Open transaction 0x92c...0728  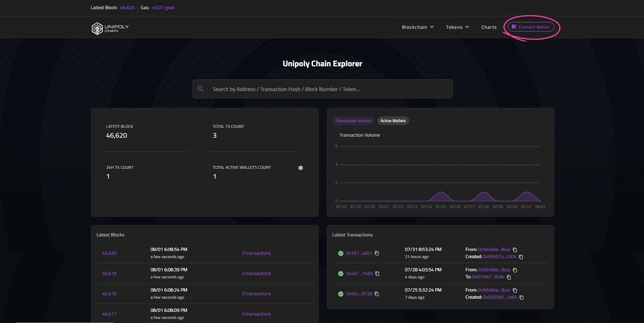(x=359, y=294)
